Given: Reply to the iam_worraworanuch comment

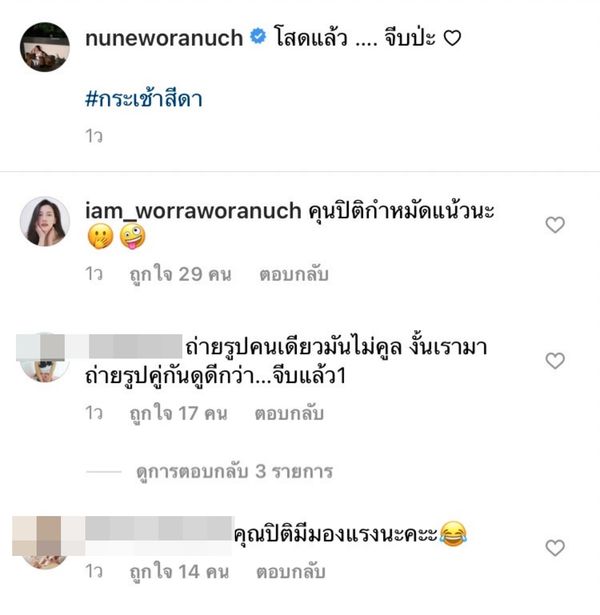Looking at the screenshot, I should (294, 274).
